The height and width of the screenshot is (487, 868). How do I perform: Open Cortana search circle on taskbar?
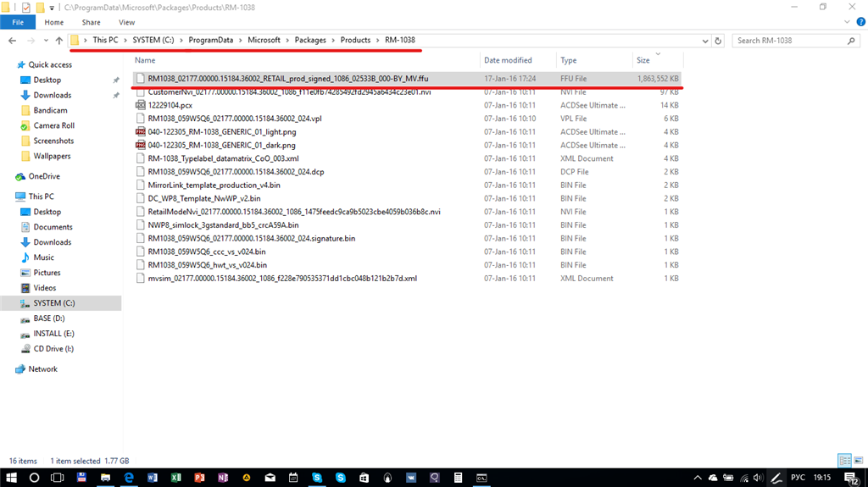pyautogui.click(x=34, y=478)
